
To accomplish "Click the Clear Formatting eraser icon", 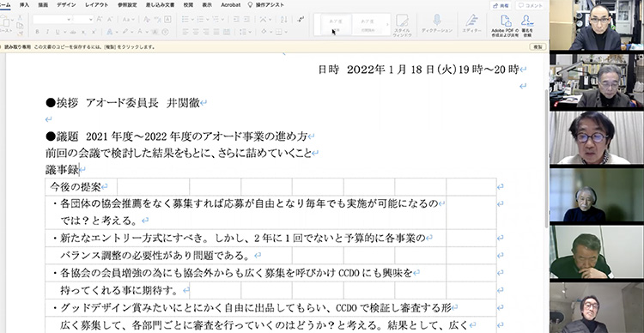I will pos(147,19).
